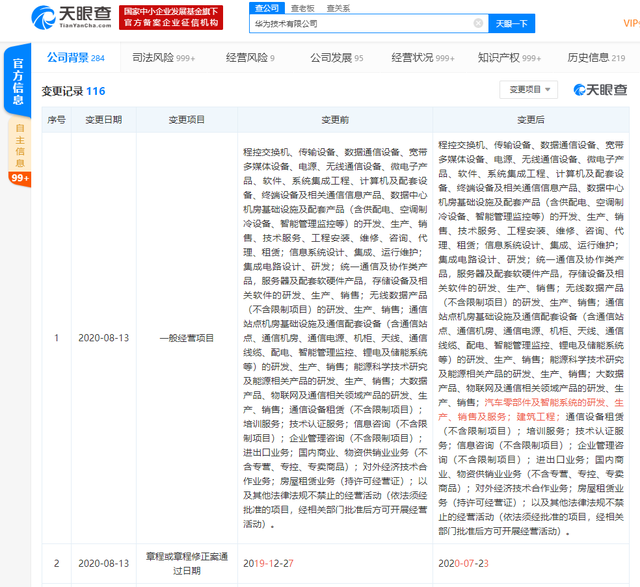Screen dimensions: 640x587
Task: Click the 天眼查 logo in the header
Action: [x=60, y=16]
